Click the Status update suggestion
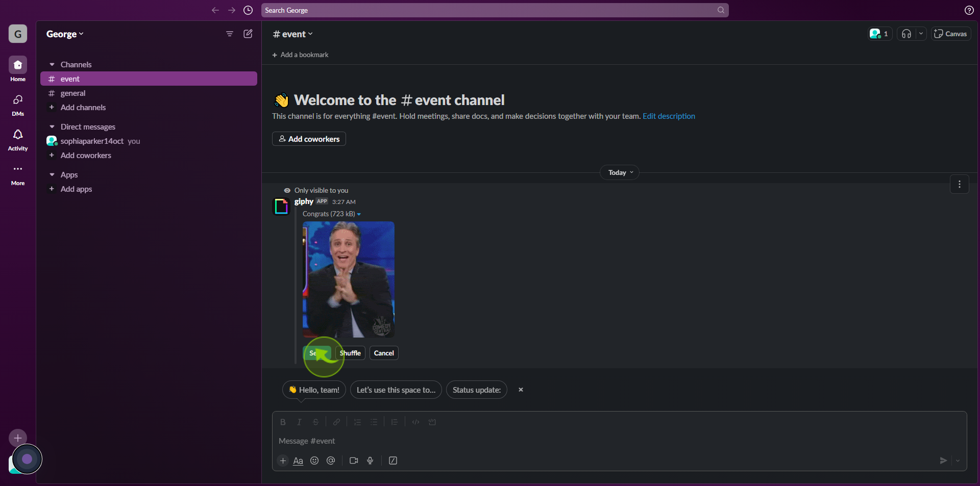This screenshot has width=980, height=486. coord(477,390)
